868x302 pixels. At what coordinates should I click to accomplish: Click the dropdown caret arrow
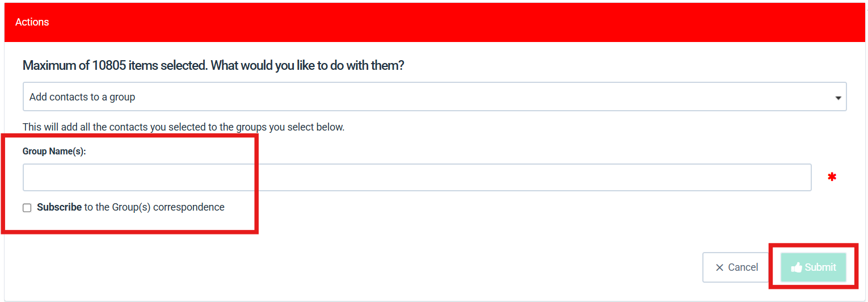[838, 98]
